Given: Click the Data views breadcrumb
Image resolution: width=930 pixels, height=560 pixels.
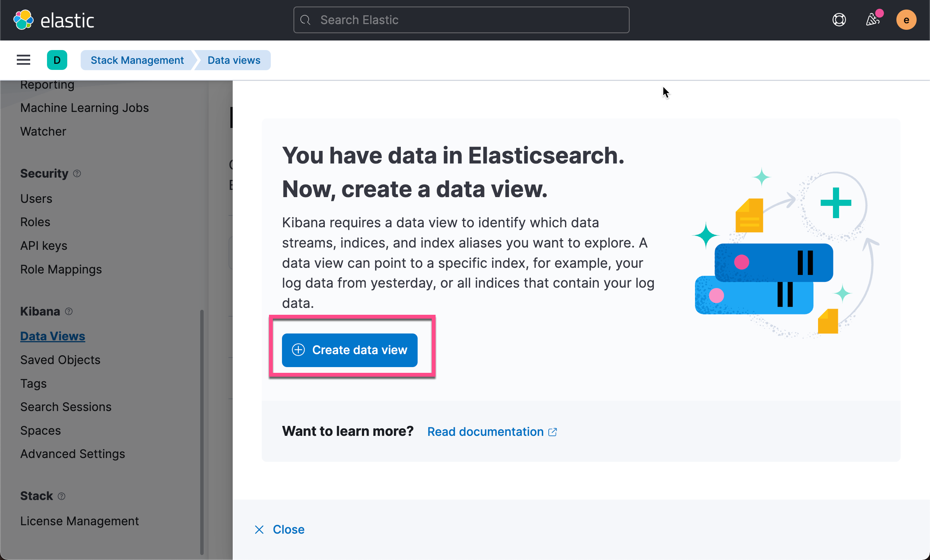Looking at the screenshot, I should point(234,60).
